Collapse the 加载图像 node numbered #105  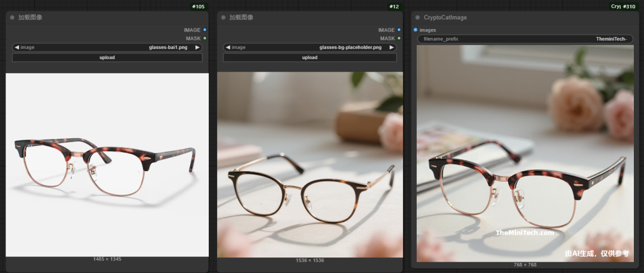pos(12,17)
